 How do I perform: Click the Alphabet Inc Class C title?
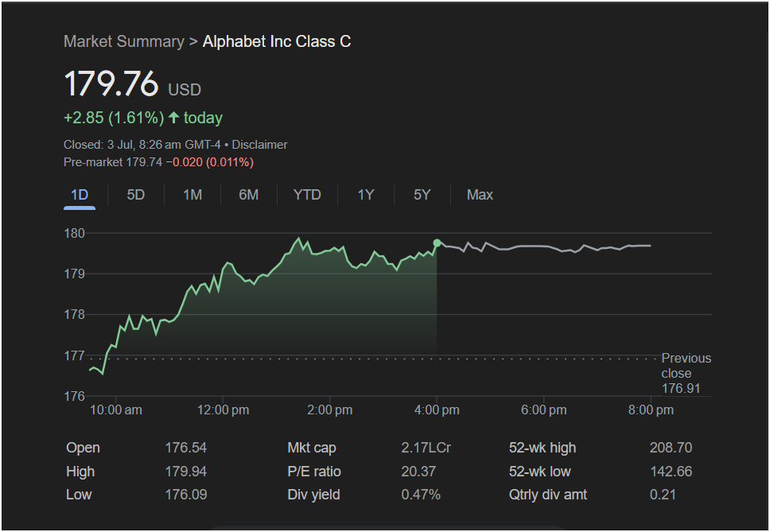(x=277, y=41)
